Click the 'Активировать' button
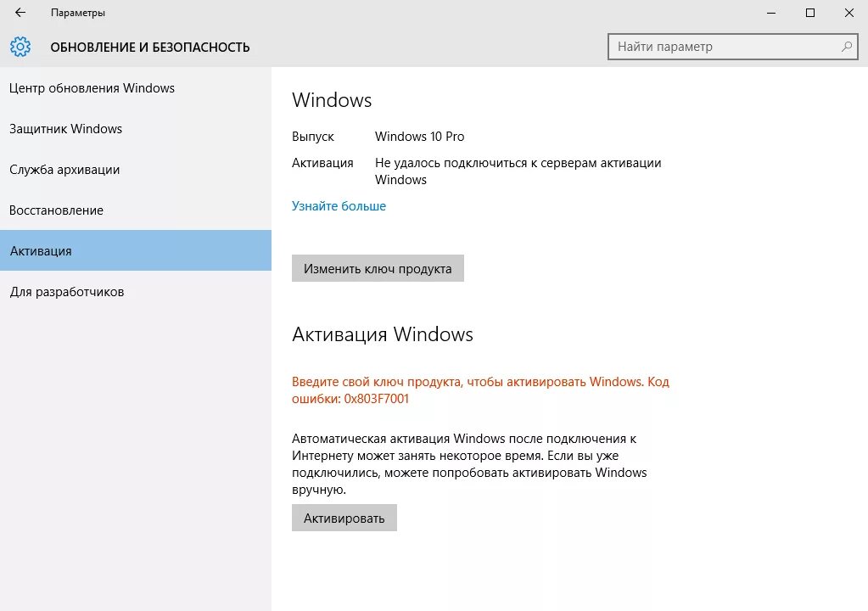Screen dimensions: 868x611 click(344, 518)
